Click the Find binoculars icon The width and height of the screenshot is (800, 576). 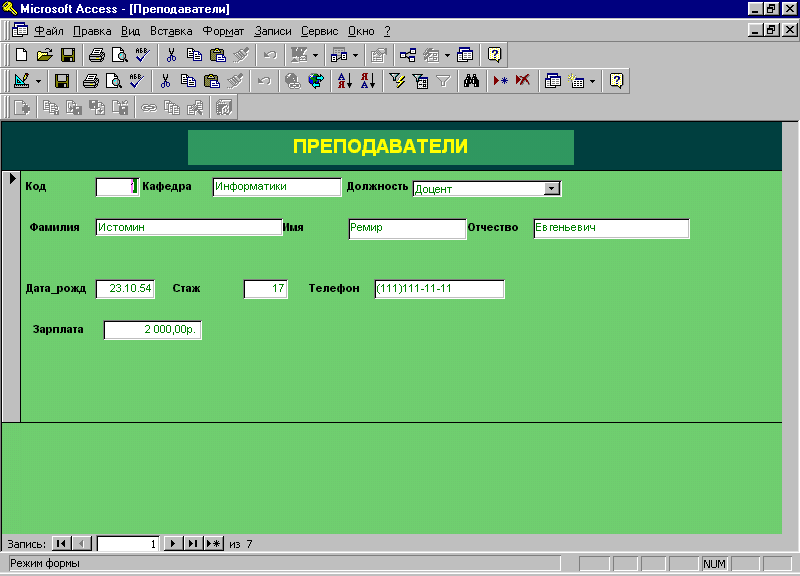pyautogui.click(x=471, y=81)
